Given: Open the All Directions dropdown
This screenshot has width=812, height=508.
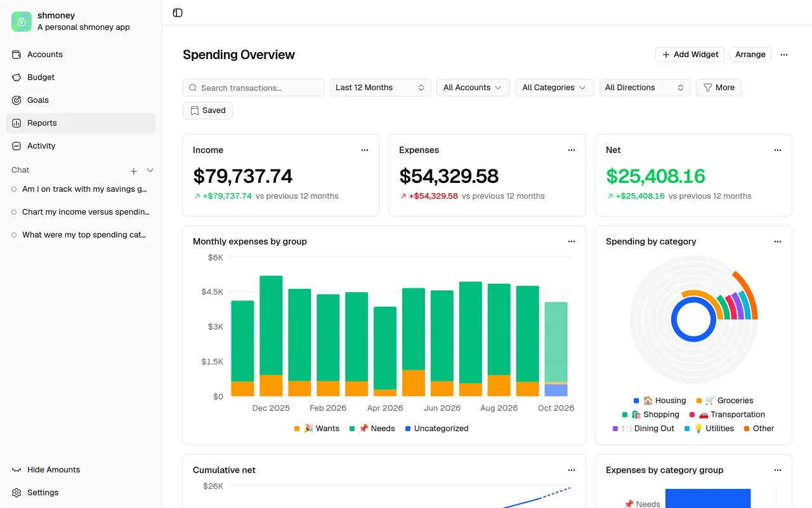Looking at the screenshot, I should pyautogui.click(x=645, y=88).
